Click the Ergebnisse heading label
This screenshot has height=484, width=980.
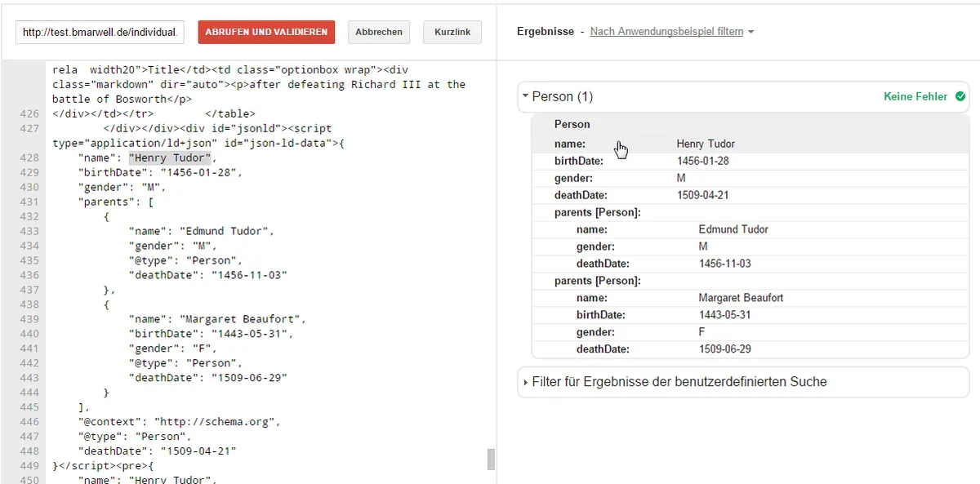[545, 32]
